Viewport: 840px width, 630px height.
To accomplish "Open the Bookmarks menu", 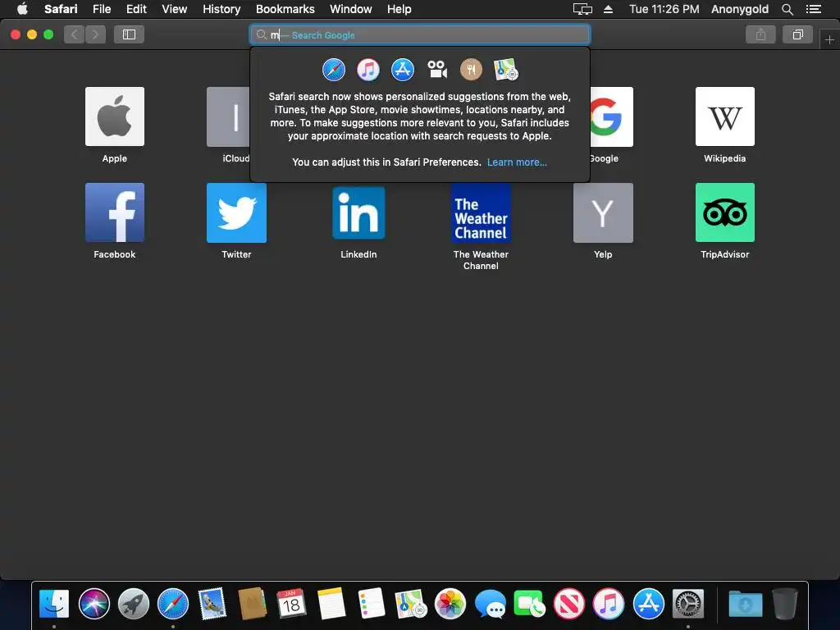I will pos(285,9).
